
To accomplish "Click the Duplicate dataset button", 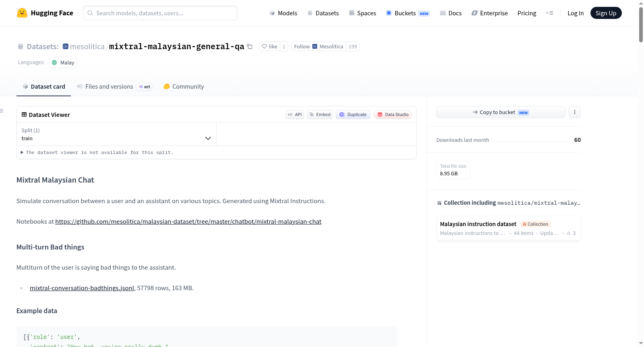I will 353,114.
